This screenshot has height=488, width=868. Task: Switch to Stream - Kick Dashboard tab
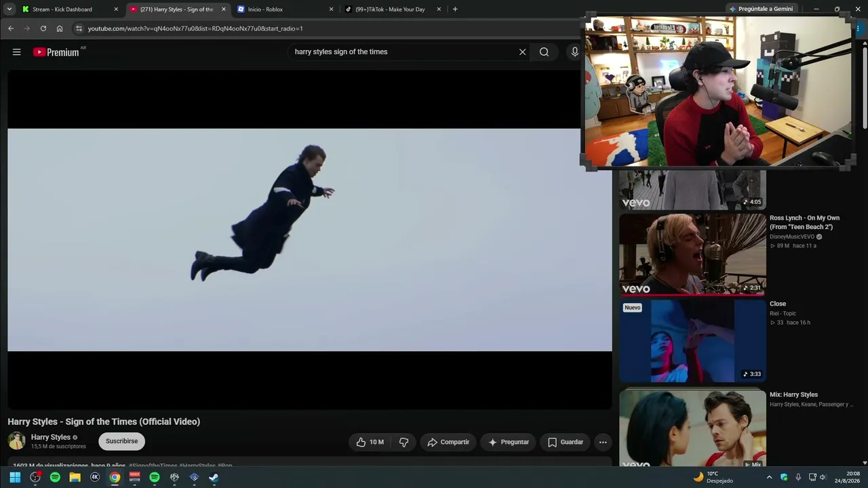click(70, 9)
